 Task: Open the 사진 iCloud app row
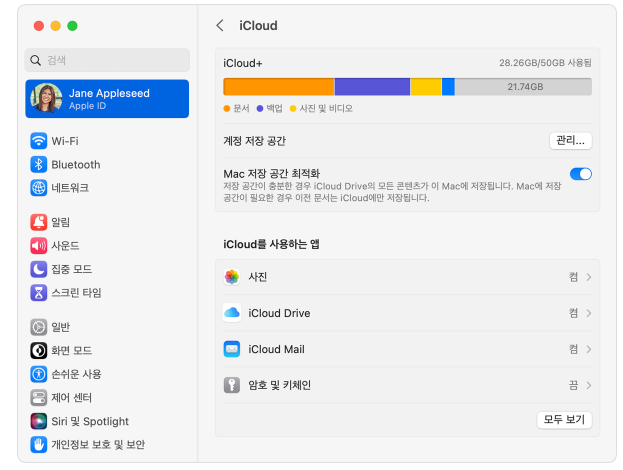tap(407, 277)
